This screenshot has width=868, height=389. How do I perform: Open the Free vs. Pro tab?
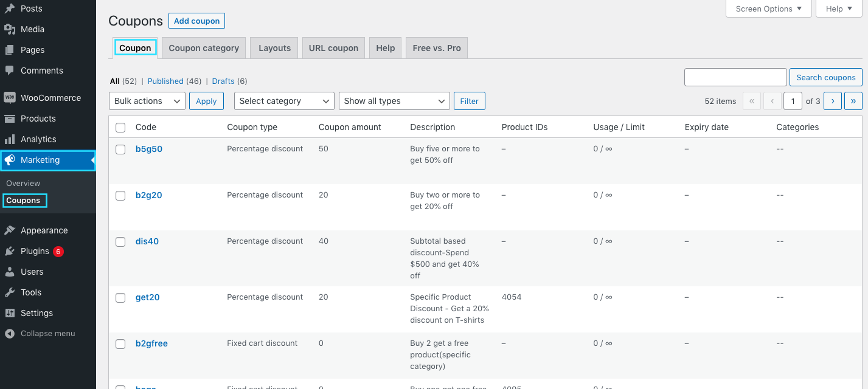[x=437, y=48]
